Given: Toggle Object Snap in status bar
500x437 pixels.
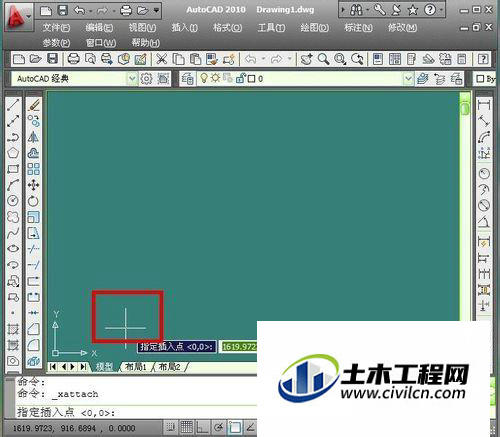Looking at the screenshot, I should [235, 427].
